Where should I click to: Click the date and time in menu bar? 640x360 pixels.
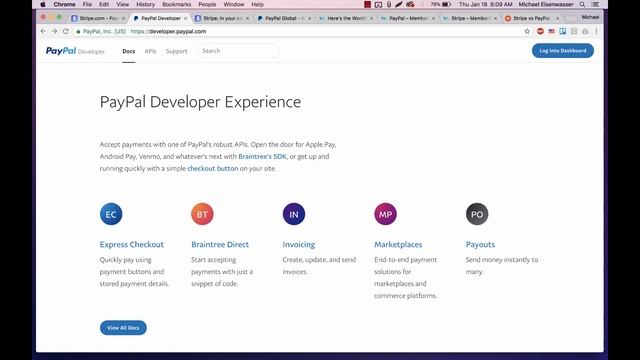coord(485,4)
